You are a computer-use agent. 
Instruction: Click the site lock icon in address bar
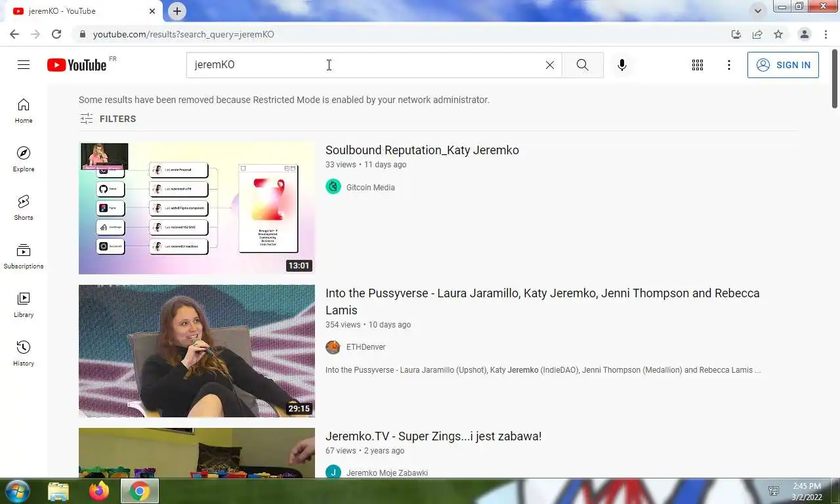pyautogui.click(x=82, y=34)
